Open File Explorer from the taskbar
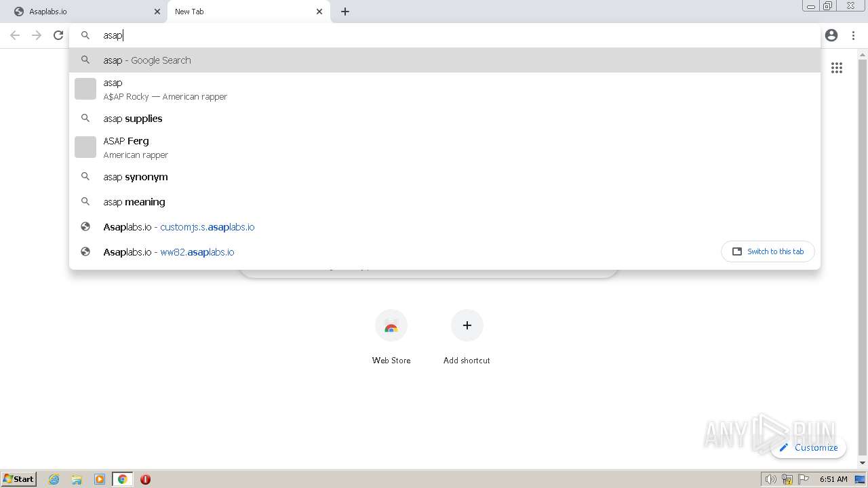The height and width of the screenshot is (488, 868). [x=77, y=479]
